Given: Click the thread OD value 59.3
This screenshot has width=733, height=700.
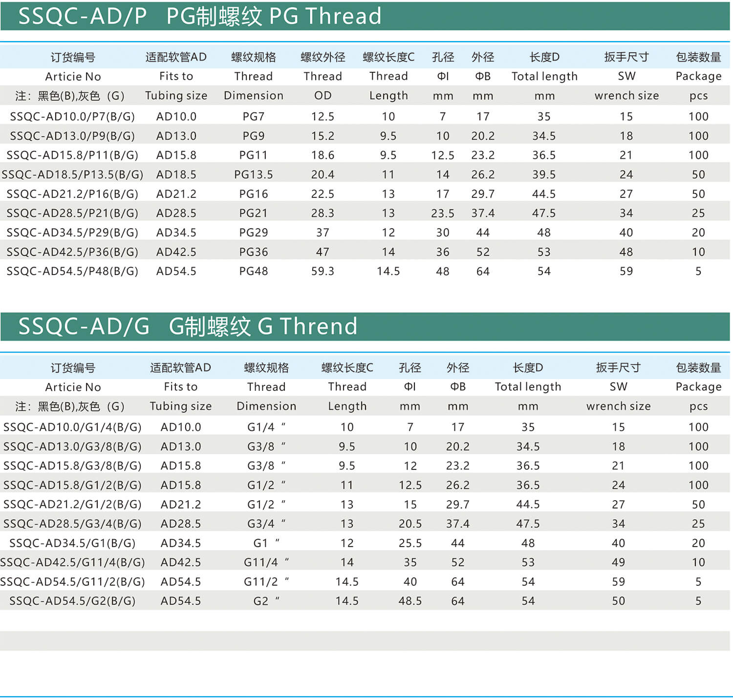Looking at the screenshot, I should click(x=323, y=271).
